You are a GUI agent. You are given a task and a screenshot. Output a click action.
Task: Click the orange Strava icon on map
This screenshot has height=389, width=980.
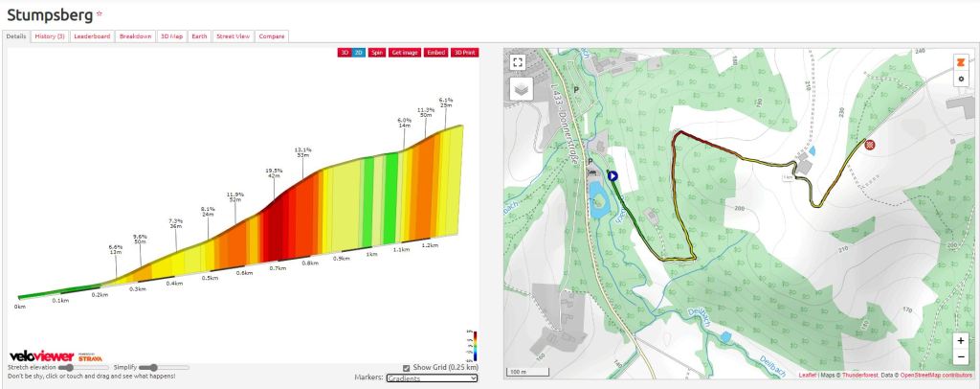960,61
